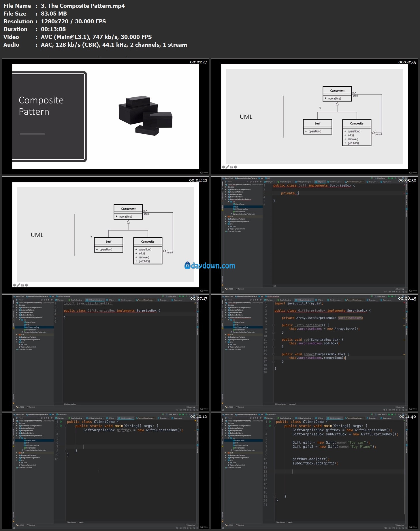Click the "Toy car" string in the 00:11:40 frame
Screen dimensions: 420x531
(357, 443)
